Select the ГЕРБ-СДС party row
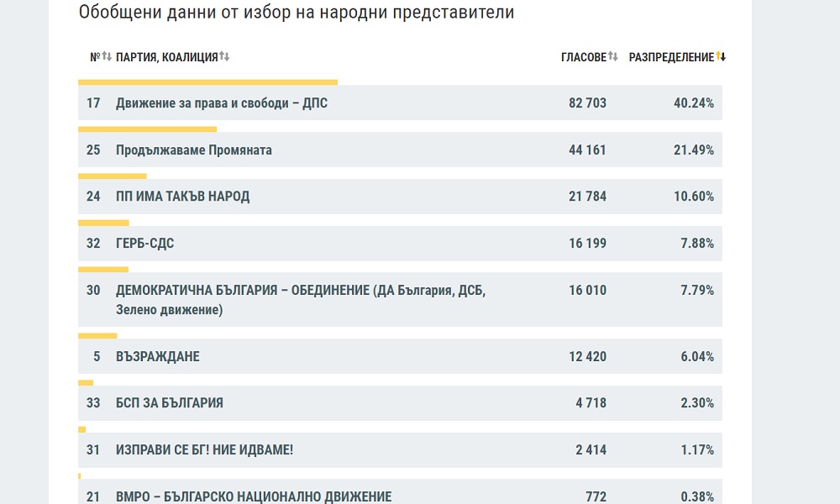 click(x=144, y=243)
